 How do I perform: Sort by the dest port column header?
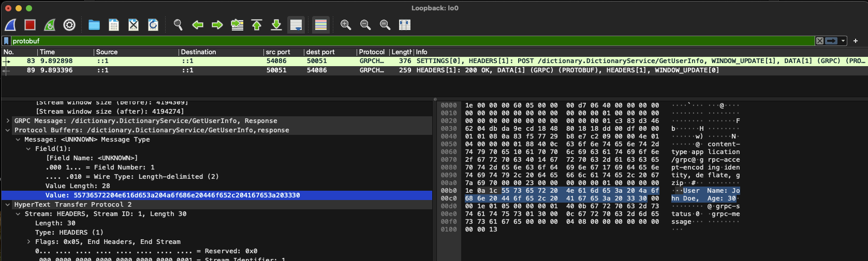(330, 52)
